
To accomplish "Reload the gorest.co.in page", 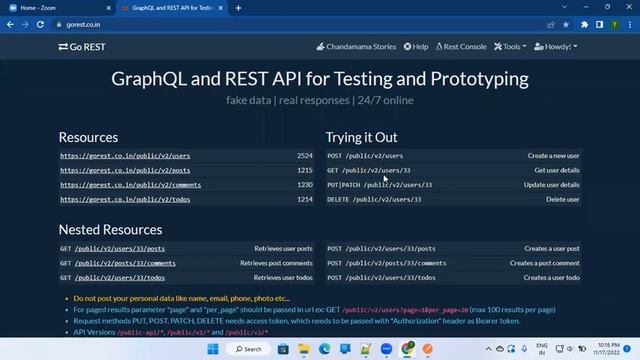I will 40,24.
